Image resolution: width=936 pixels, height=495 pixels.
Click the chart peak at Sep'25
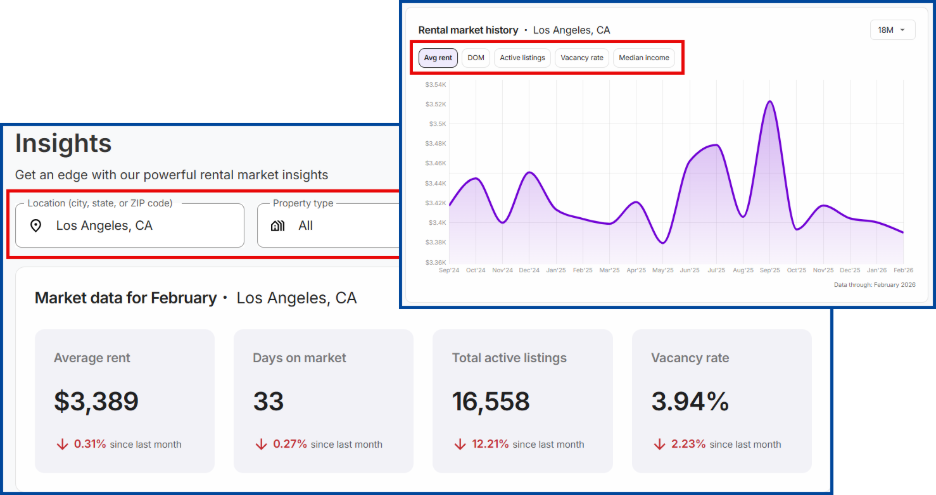tap(769, 101)
